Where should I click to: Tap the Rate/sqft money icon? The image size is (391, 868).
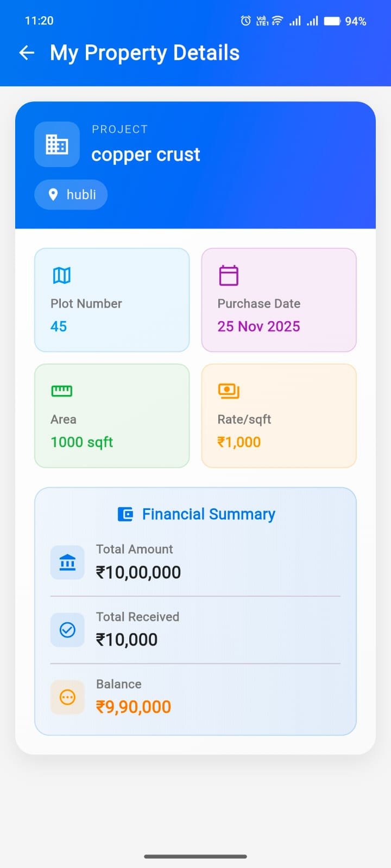pyautogui.click(x=229, y=391)
